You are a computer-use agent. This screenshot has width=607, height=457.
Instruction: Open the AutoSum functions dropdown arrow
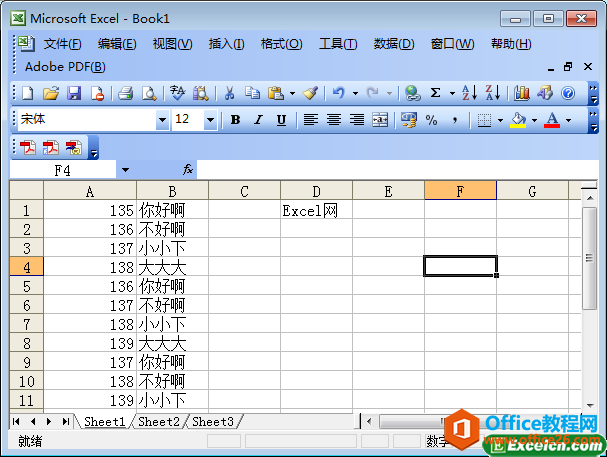click(452, 93)
